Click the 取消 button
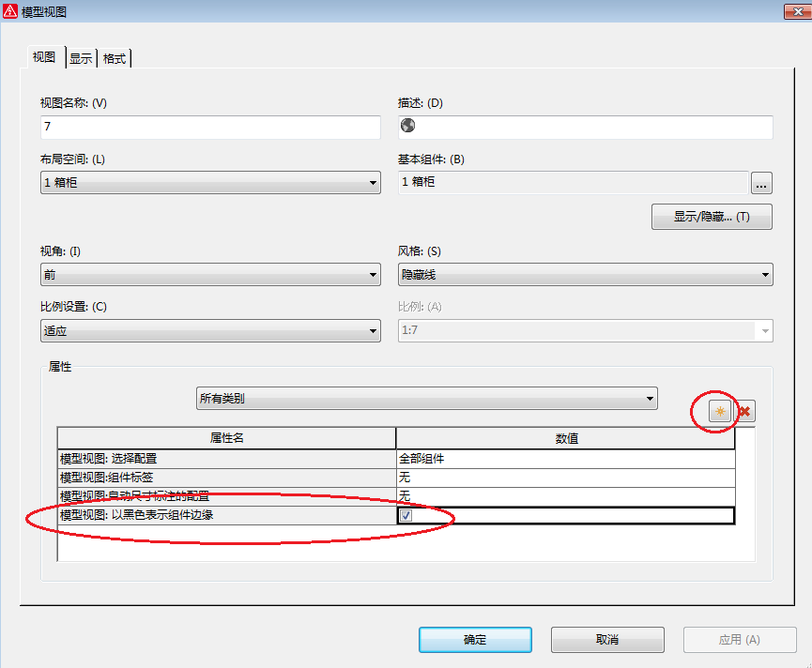812x668 pixels. [607, 640]
